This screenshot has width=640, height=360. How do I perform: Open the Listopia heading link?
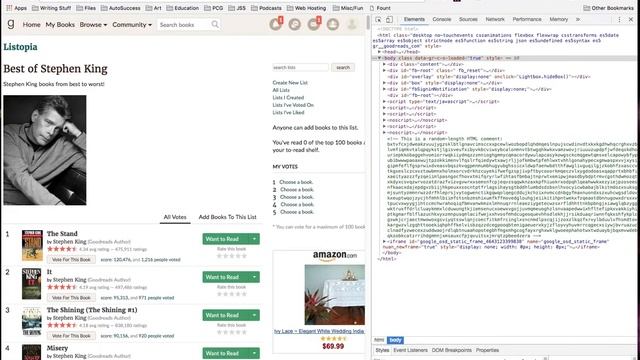point(20,47)
